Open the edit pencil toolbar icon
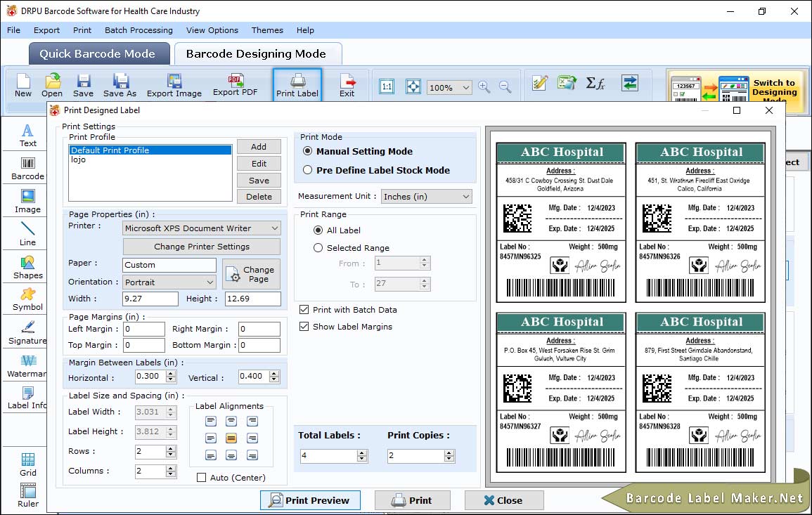Viewport: 812px width, 515px height. (x=540, y=83)
